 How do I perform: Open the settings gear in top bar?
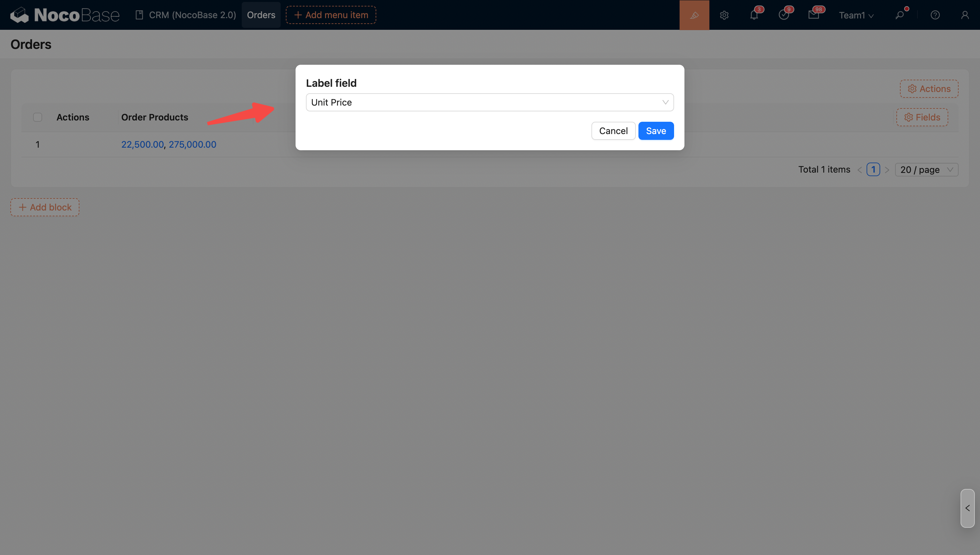[724, 15]
